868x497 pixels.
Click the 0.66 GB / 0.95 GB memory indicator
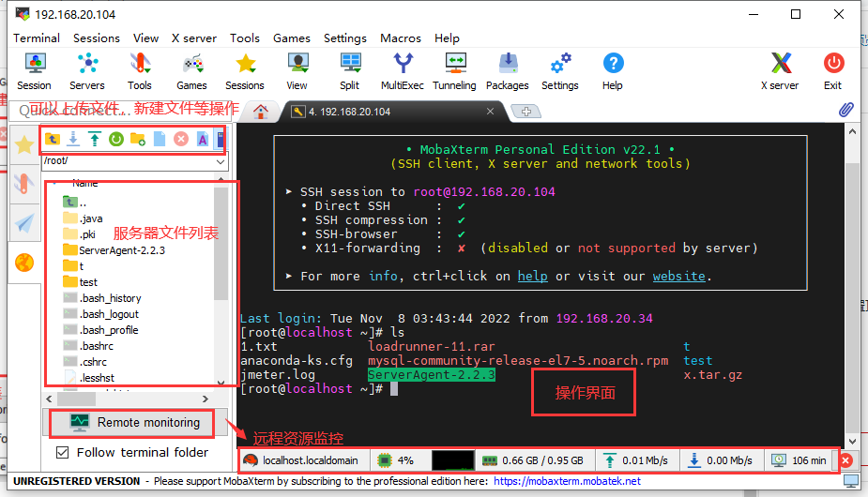tap(534, 460)
